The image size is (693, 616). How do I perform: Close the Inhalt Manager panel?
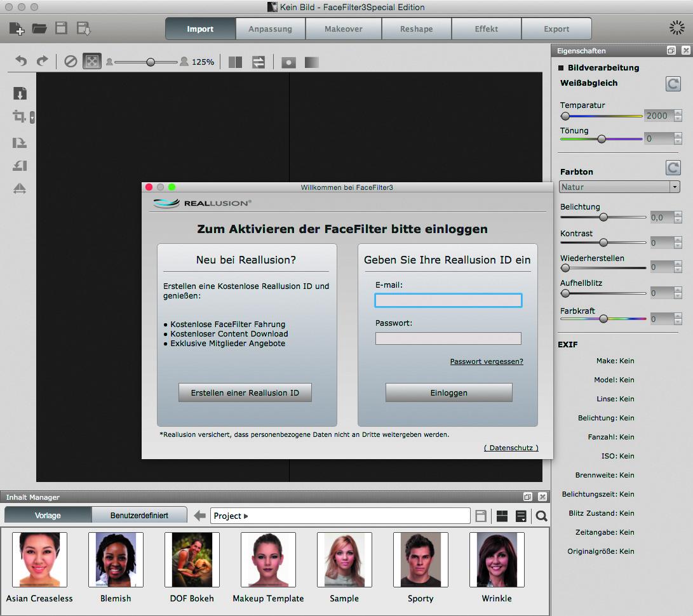tap(542, 497)
